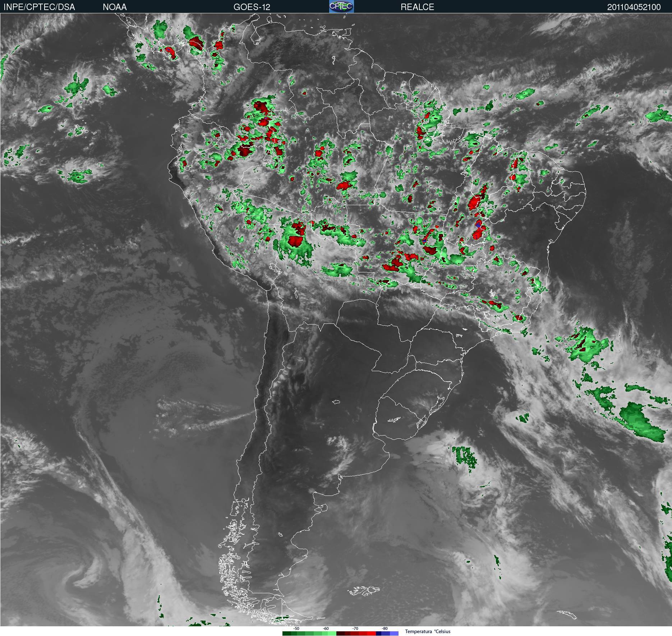Select the INPE/CPTEC/DSA header text

click(39, 7)
